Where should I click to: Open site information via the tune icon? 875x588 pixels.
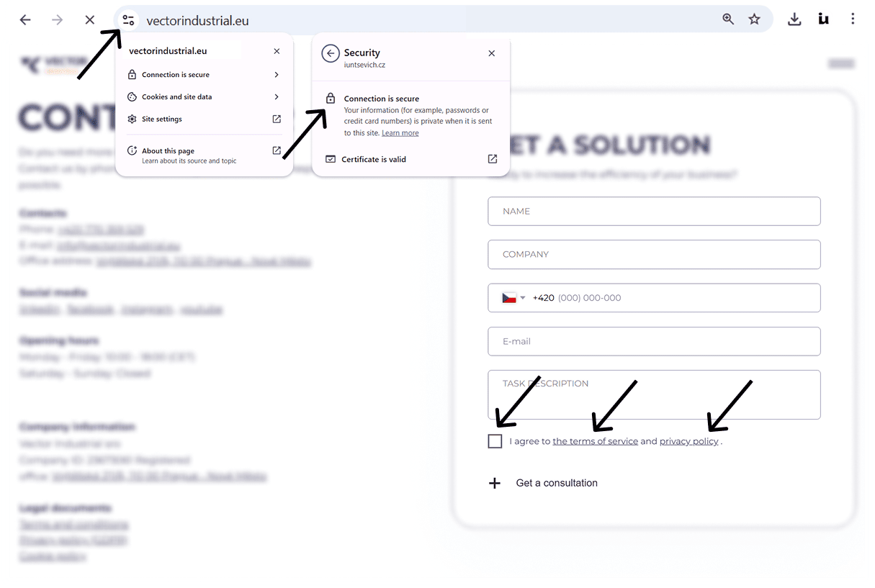pyautogui.click(x=128, y=19)
